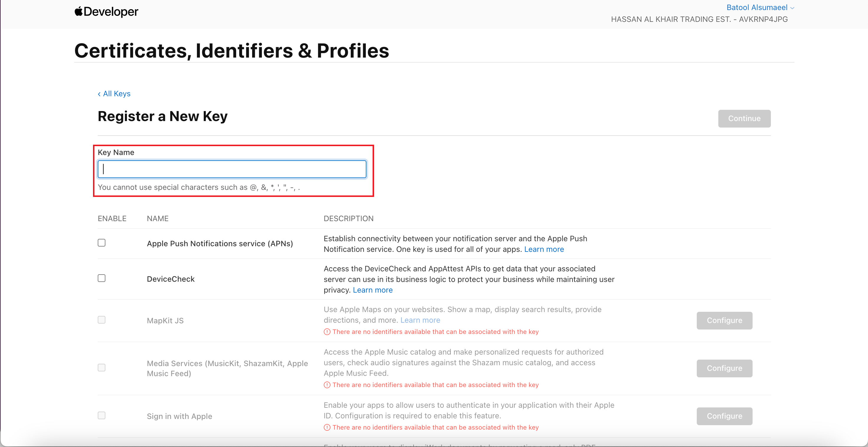Click the Apple Developer logo
Viewport: 868px width, 447px height.
106,12
